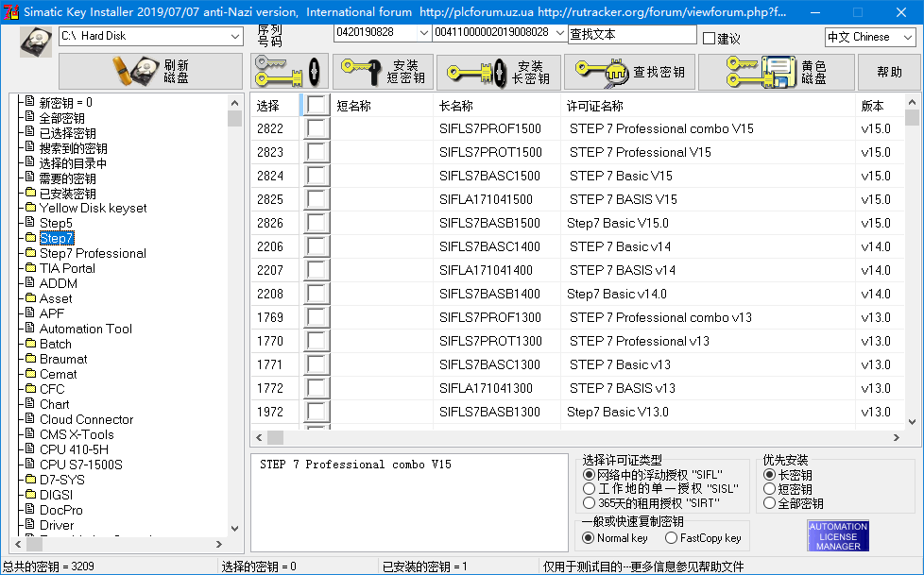This screenshot has height=575, width=924.
Task: Select the TIA Portal folder
Action: point(66,269)
